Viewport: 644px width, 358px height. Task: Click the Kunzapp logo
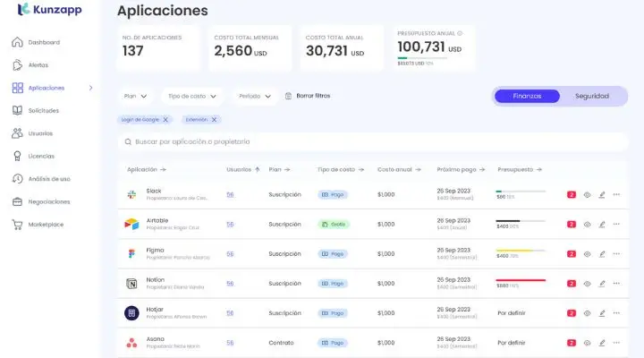click(x=49, y=9)
